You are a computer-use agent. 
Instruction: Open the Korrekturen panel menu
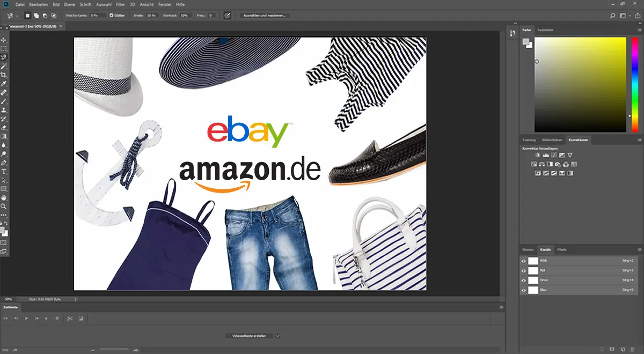(x=639, y=140)
